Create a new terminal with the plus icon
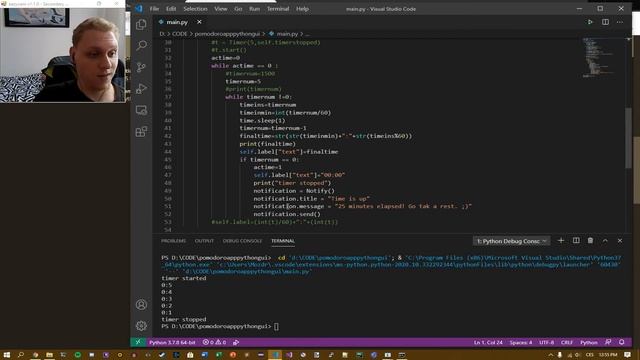 tap(561, 241)
